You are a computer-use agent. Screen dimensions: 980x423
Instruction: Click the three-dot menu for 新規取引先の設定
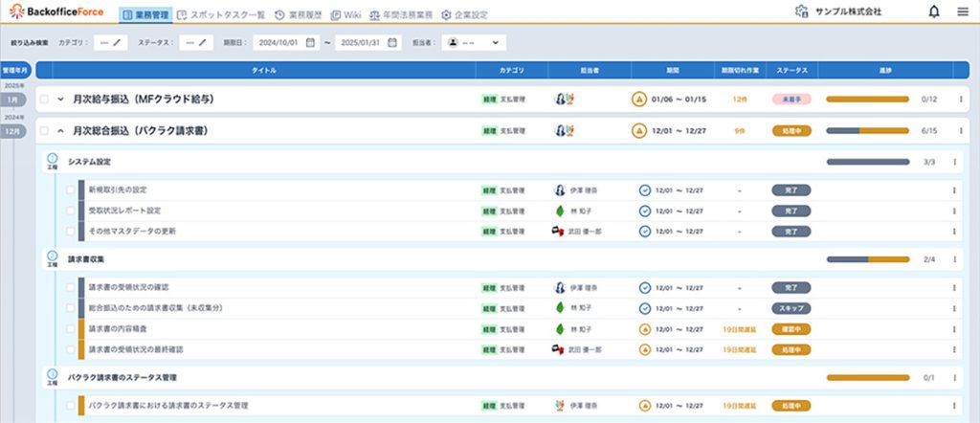coord(954,190)
